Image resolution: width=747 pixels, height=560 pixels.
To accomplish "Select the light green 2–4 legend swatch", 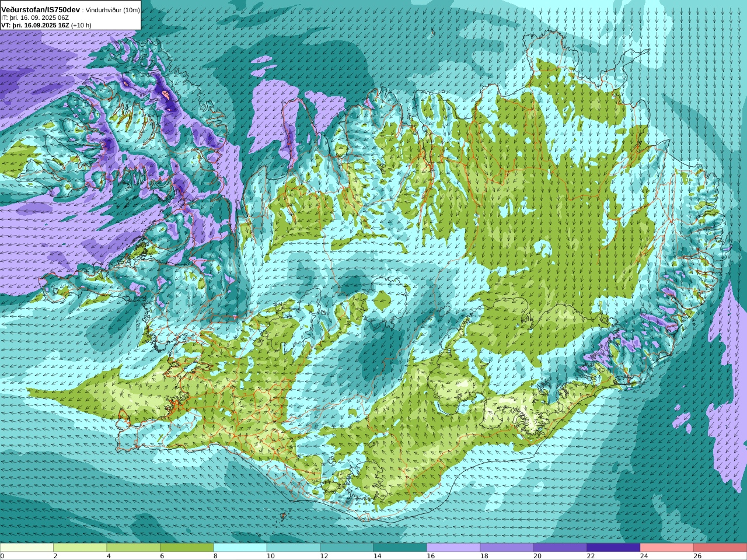I will tap(80, 548).
